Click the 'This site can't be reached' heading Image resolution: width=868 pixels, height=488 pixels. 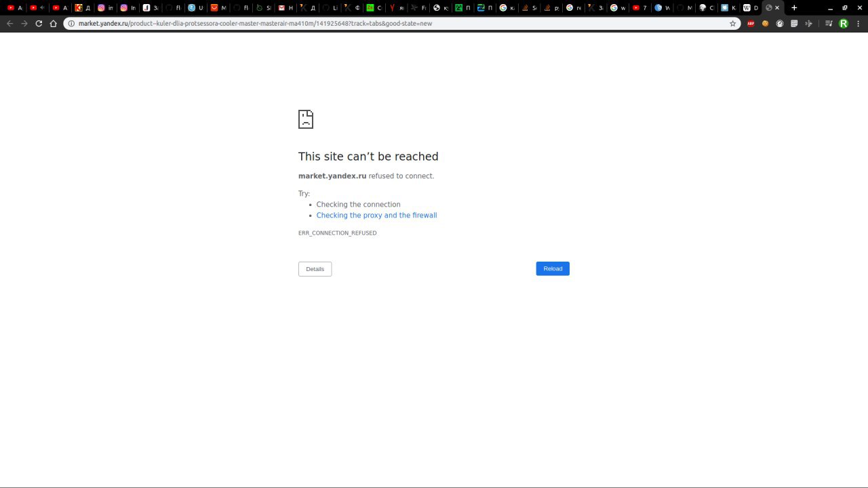368,157
